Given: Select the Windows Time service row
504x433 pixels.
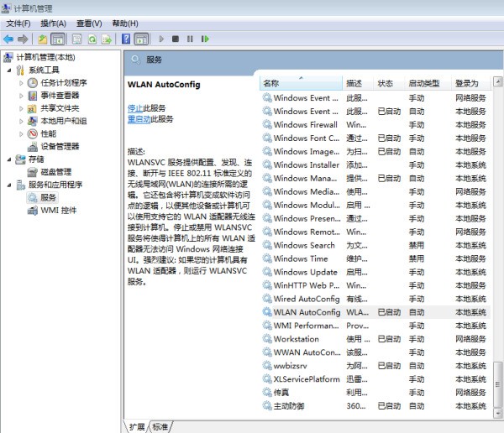Looking at the screenshot, I should coord(375,258).
